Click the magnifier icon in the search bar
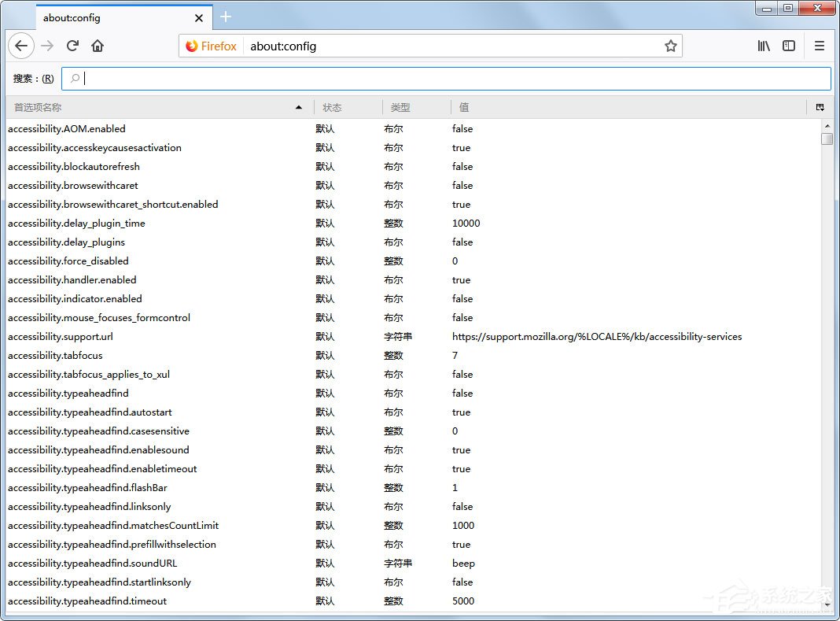The width and height of the screenshot is (840, 621). tap(74, 78)
